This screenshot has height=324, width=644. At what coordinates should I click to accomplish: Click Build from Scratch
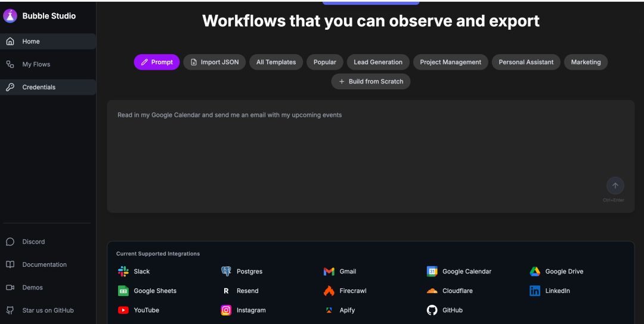pyautogui.click(x=371, y=81)
